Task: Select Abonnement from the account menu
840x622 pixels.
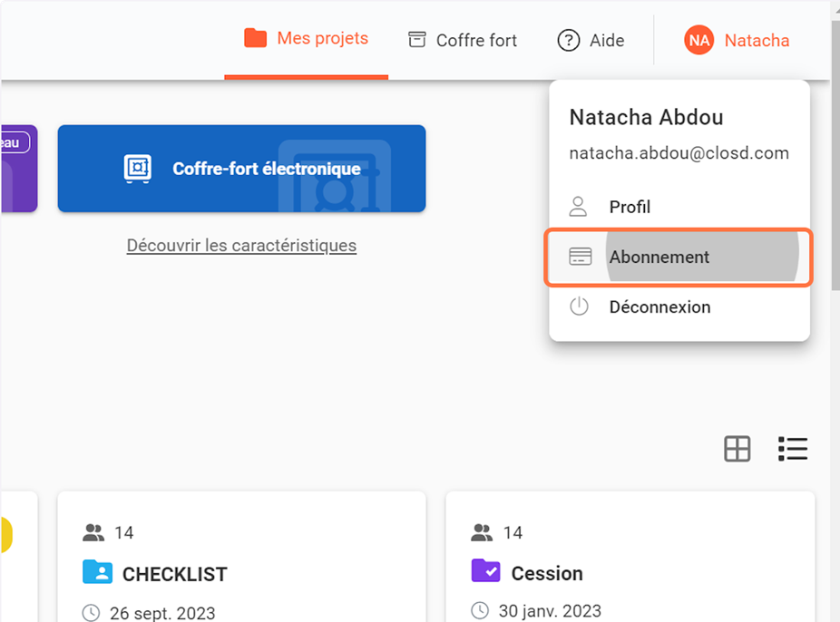Action: tap(659, 258)
